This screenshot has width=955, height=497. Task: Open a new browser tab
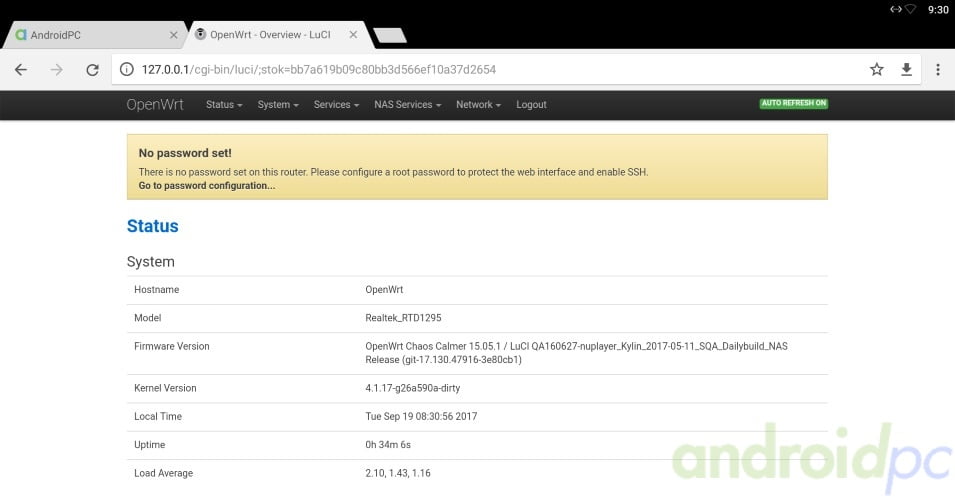click(390, 35)
